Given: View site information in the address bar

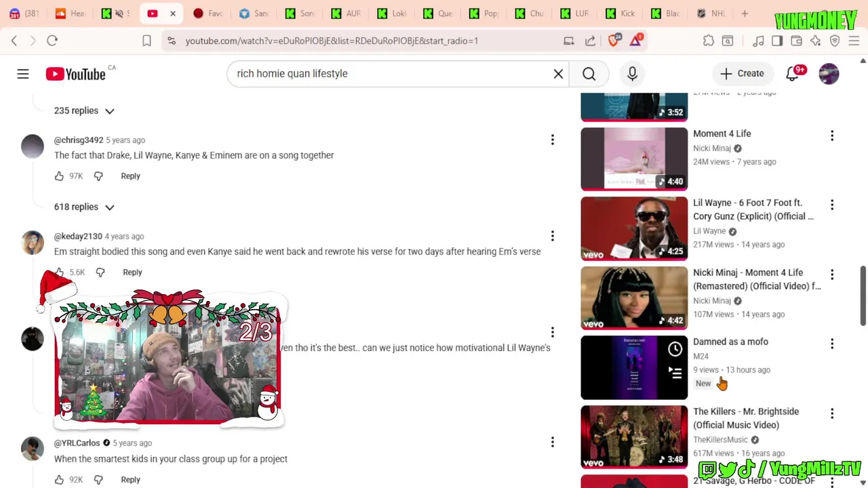Looking at the screenshot, I should point(172,41).
